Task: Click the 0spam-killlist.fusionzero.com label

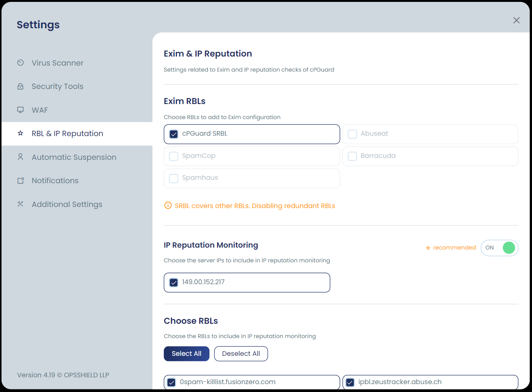Action: 228,382
